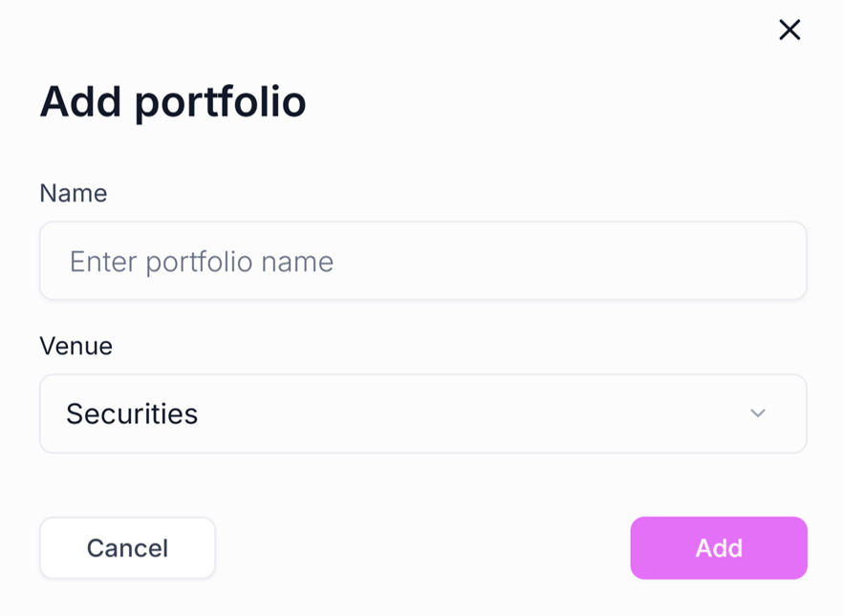Show venue options via down arrow
The width and height of the screenshot is (843, 616).
758,414
